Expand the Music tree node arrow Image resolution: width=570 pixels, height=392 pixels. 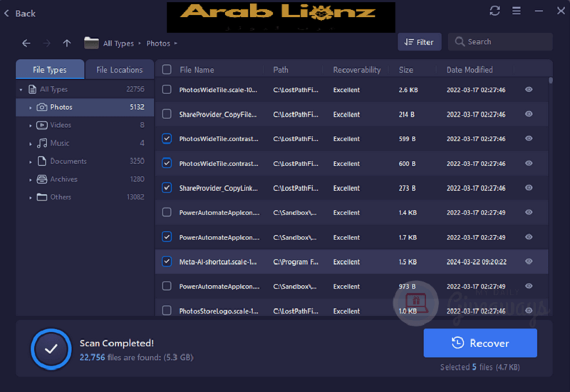pyautogui.click(x=31, y=144)
